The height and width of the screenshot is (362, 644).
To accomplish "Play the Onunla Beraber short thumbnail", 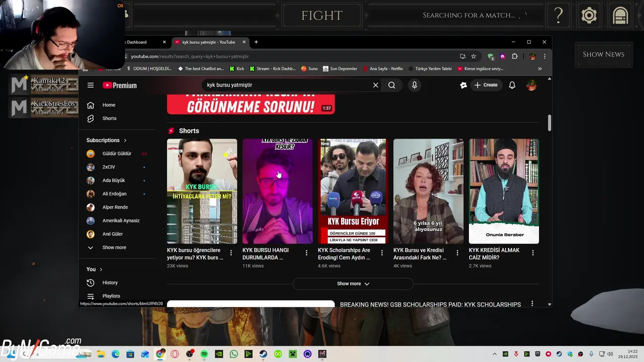I will (504, 191).
